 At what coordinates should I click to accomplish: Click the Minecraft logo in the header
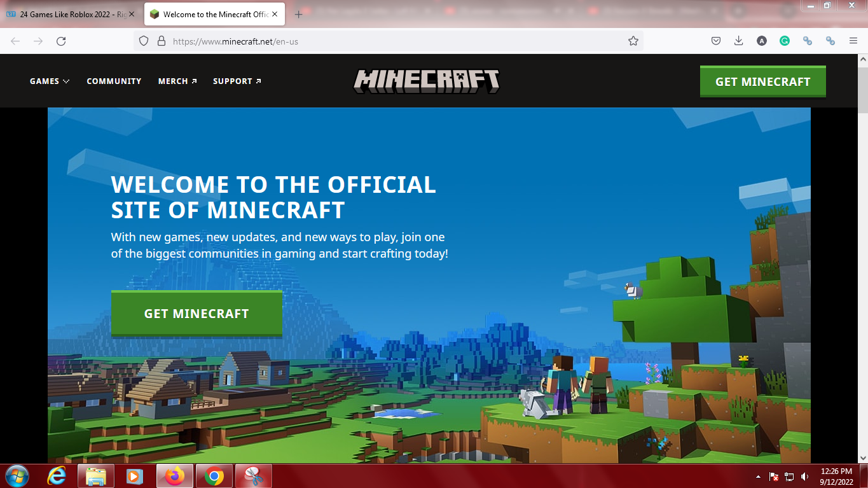426,81
